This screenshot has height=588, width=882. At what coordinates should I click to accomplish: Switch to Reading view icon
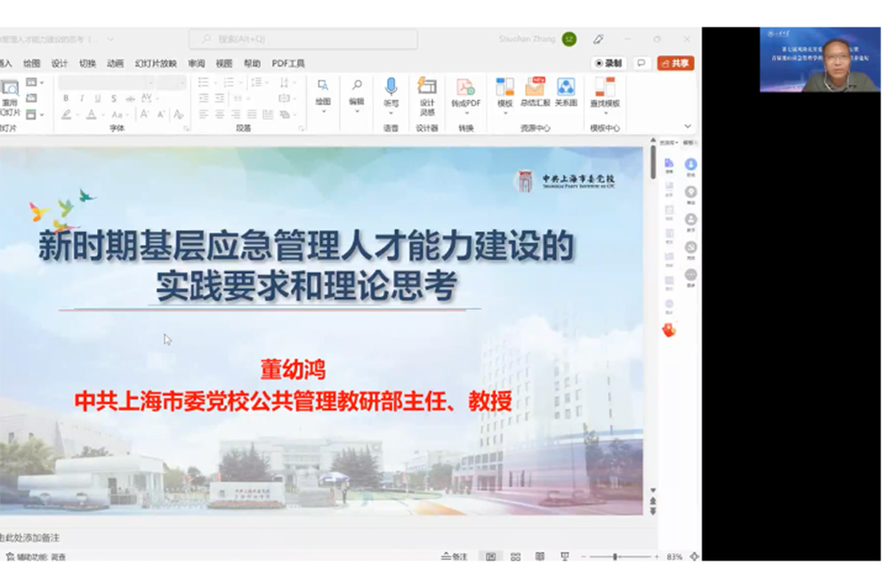(x=540, y=557)
